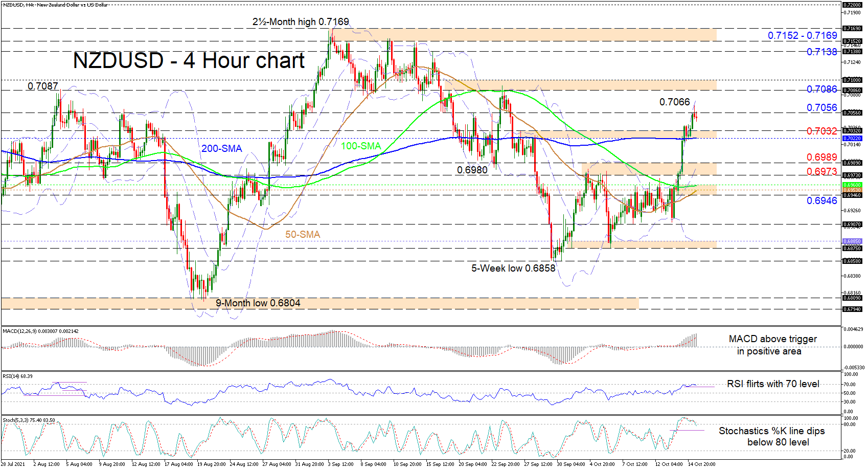Screen dimensions: 868x470
Task: Click the 'RSI(14) 68.39' indicator header
Action: 17,376
